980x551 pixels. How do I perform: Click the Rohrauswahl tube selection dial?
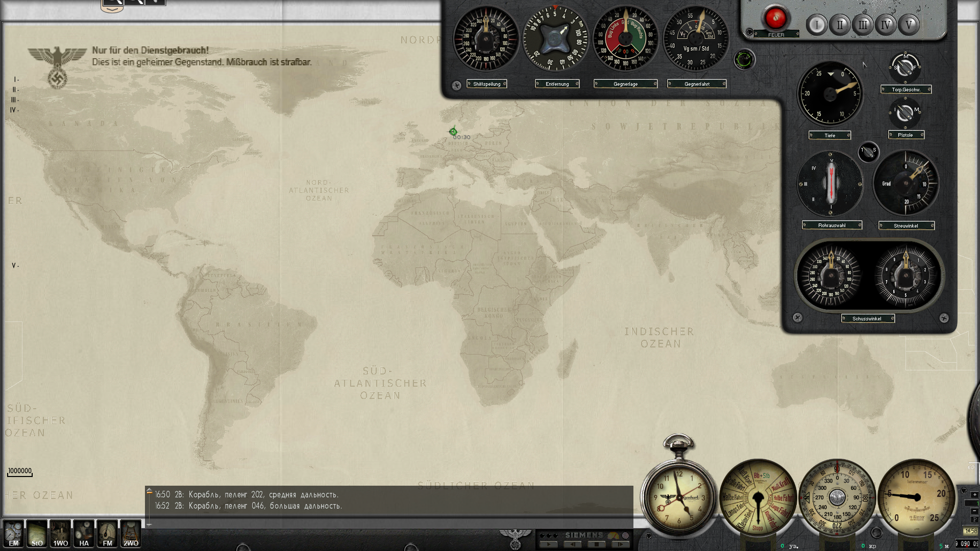(830, 184)
